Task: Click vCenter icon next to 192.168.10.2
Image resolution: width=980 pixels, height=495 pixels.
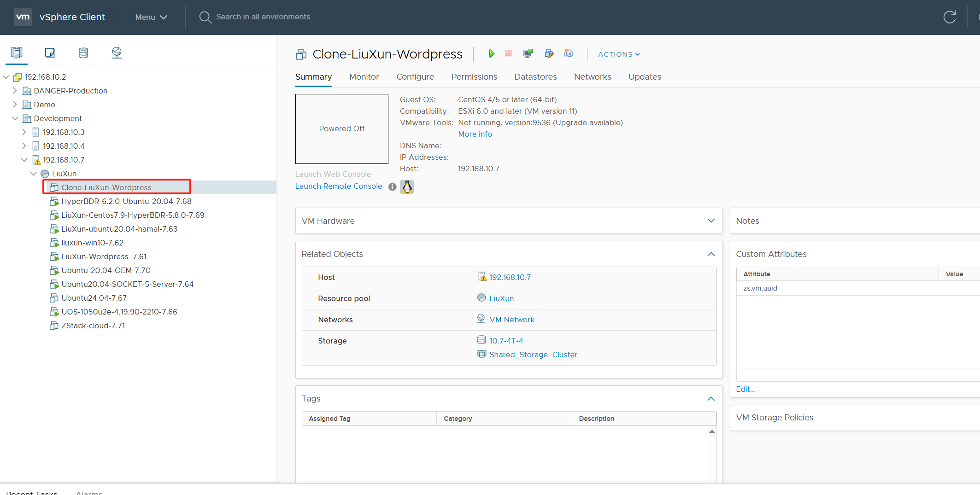Action: pos(18,77)
